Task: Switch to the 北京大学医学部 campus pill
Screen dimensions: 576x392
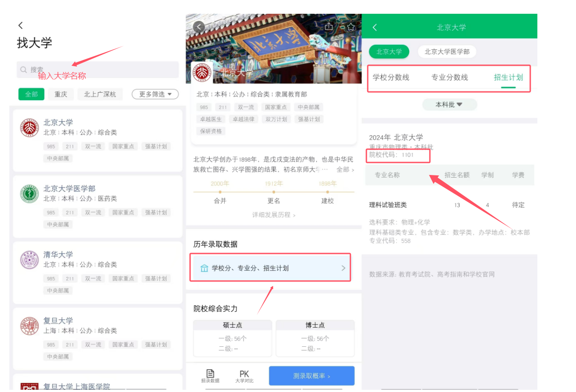Action: click(447, 51)
